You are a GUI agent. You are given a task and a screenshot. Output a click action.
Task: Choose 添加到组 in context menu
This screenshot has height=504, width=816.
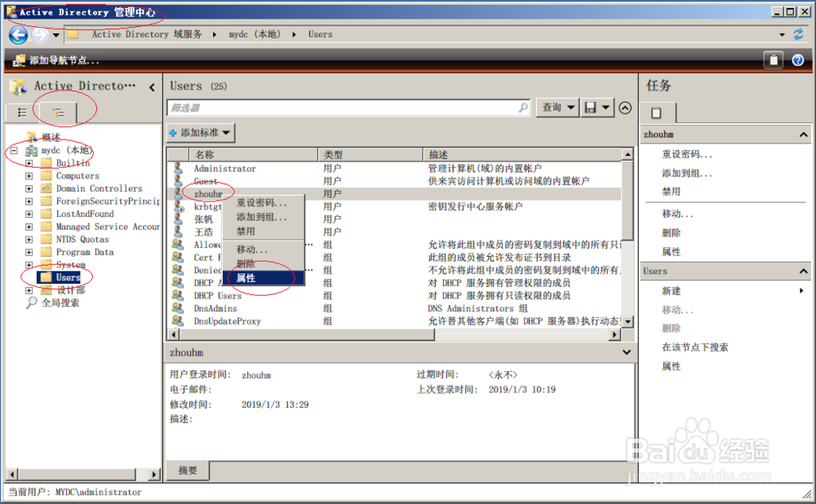tap(264, 218)
